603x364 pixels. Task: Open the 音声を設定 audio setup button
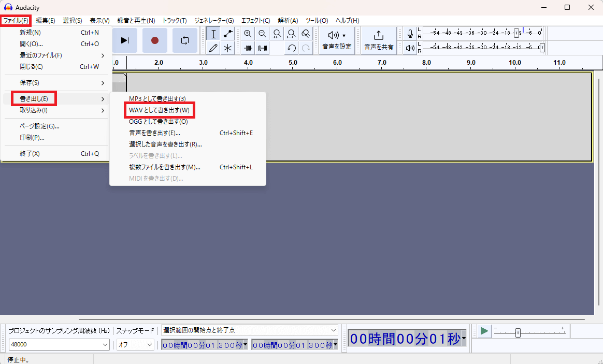click(337, 40)
